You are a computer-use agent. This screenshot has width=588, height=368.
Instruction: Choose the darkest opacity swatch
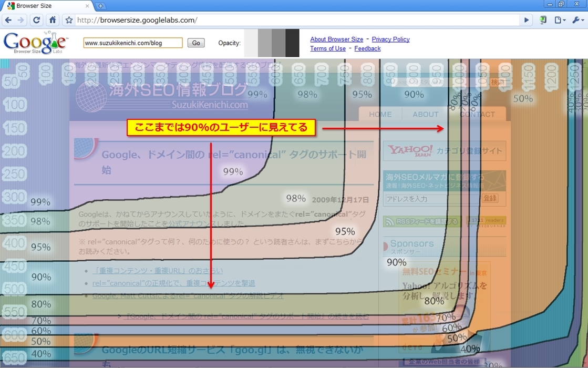coord(293,43)
